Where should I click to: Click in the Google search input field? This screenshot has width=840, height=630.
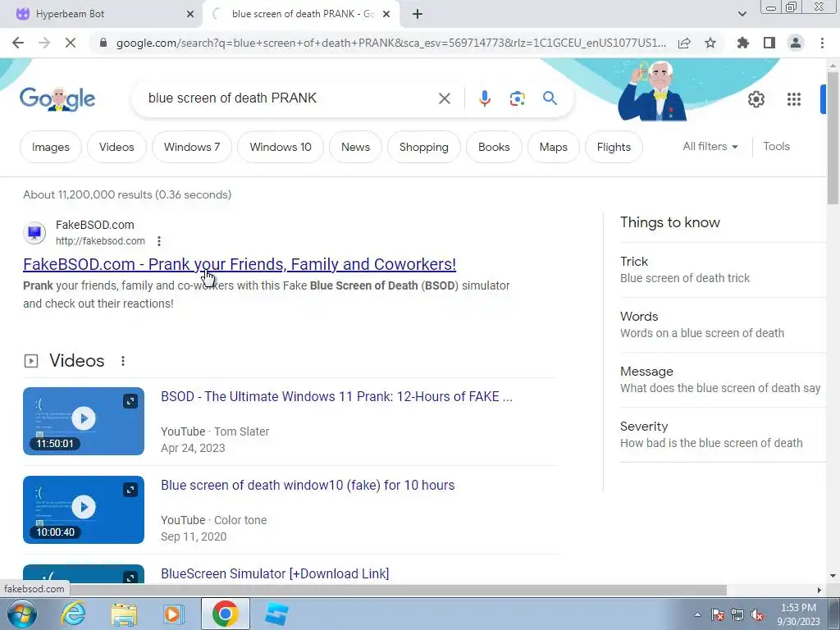tap(290, 98)
